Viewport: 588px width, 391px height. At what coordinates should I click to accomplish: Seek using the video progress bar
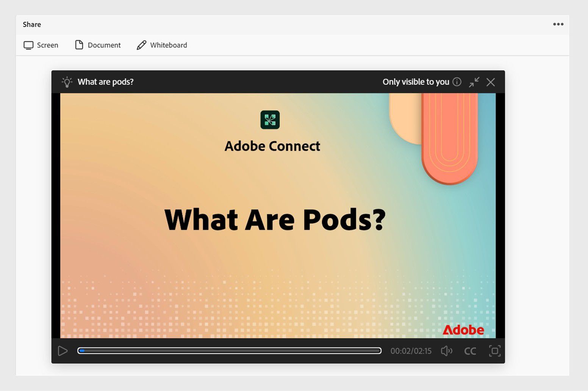[x=229, y=351]
